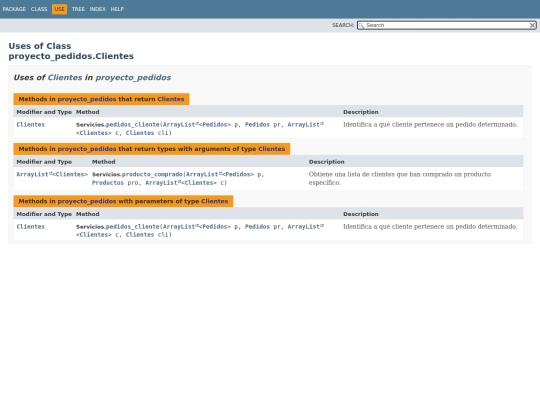Open the TREE navigation link
The height and width of the screenshot is (405, 540).
click(78, 9)
